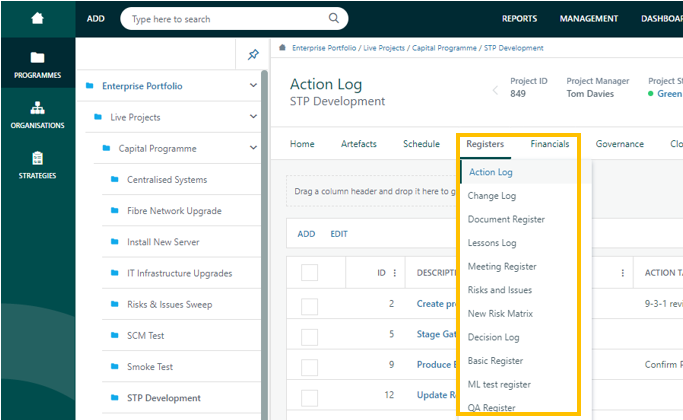Open the Schedule tab
This screenshot has width=683, height=420.
[421, 144]
